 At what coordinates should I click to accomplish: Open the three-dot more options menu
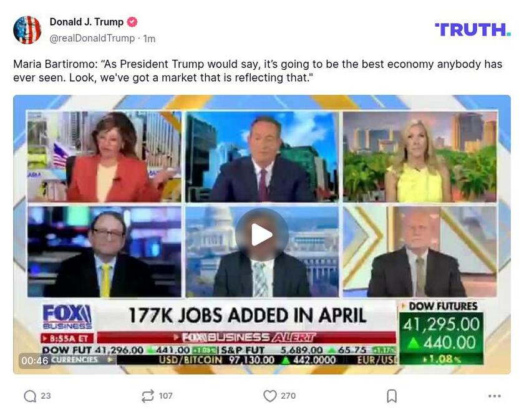tap(494, 396)
